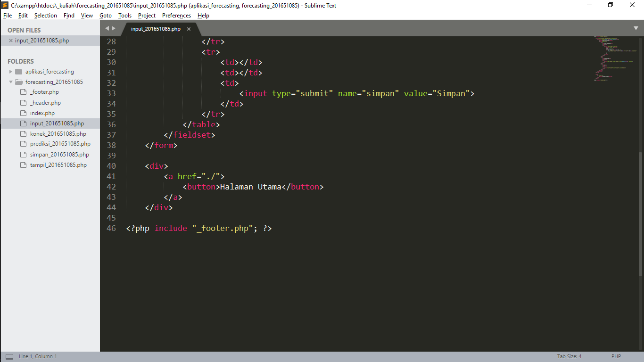
Task: Open input_201651085.php in the folder tree
Action: click(x=57, y=123)
